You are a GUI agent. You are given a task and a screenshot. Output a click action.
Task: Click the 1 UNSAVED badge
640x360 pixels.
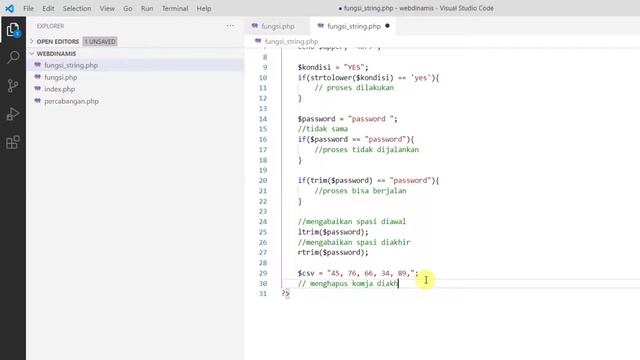(100, 41)
